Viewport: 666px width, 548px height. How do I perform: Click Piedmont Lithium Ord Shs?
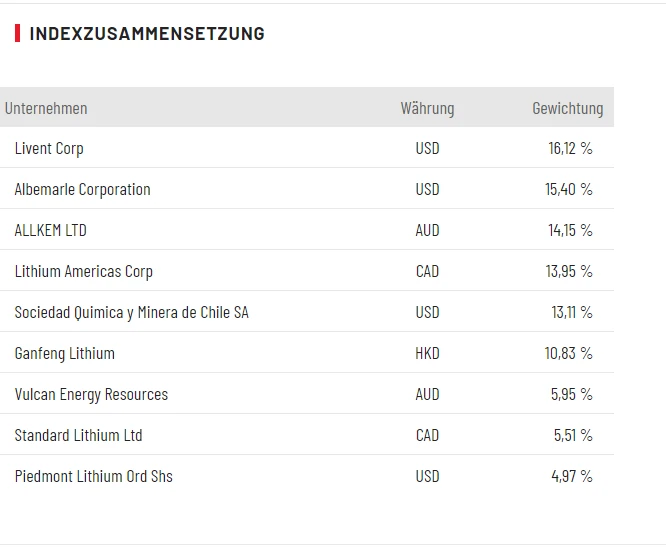[93, 476]
